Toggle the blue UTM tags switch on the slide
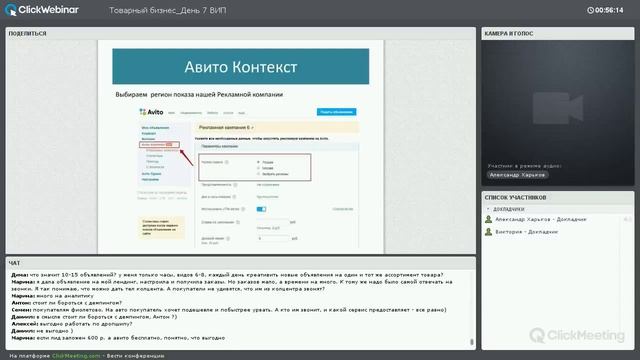The width and height of the screenshot is (640, 360). tap(261, 209)
